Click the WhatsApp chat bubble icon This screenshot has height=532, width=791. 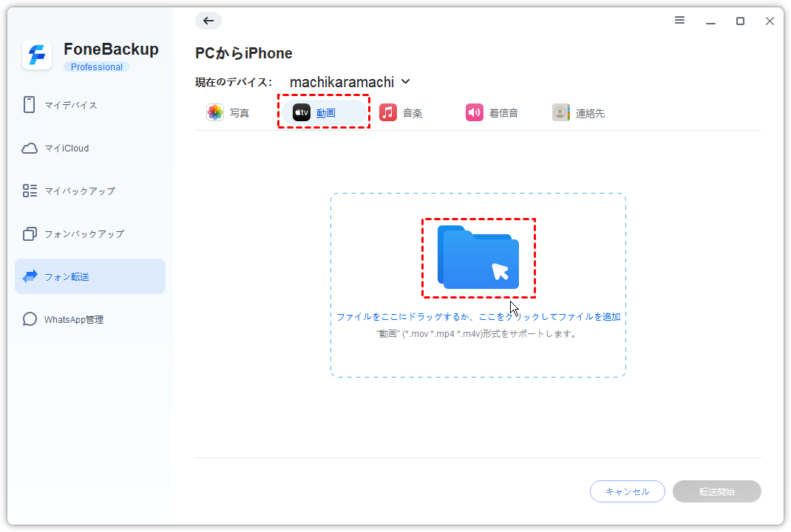pos(30,319)
